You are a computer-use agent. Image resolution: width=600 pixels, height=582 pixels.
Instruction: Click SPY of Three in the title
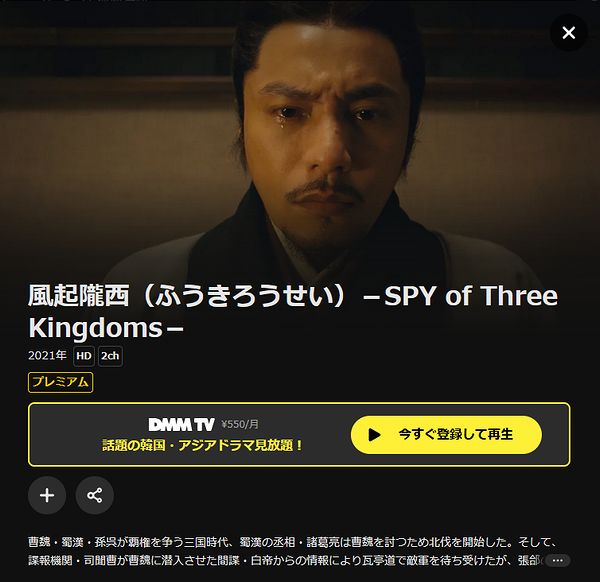tap(471, 296)
